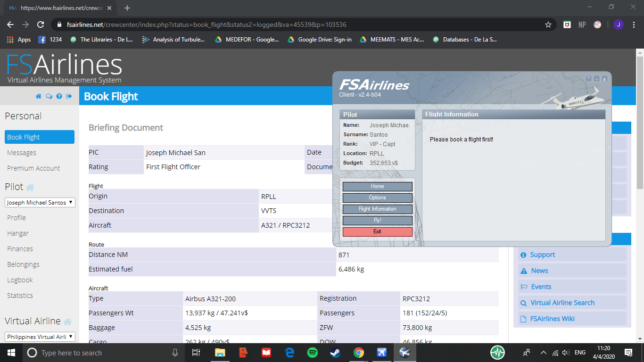Open Statistics in the sidebar
The width and height of the screenshot is (644, 362).
pos(20,296)
